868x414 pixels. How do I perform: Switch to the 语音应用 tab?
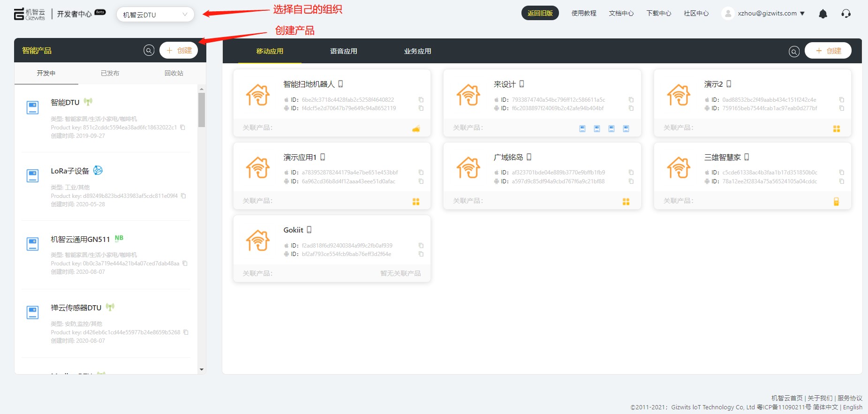click(343, 51)
